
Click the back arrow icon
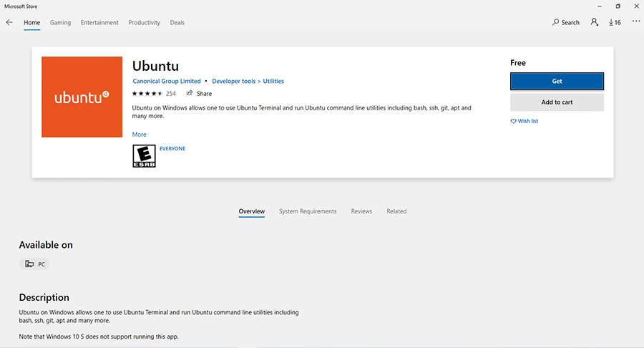click(9, 22)
